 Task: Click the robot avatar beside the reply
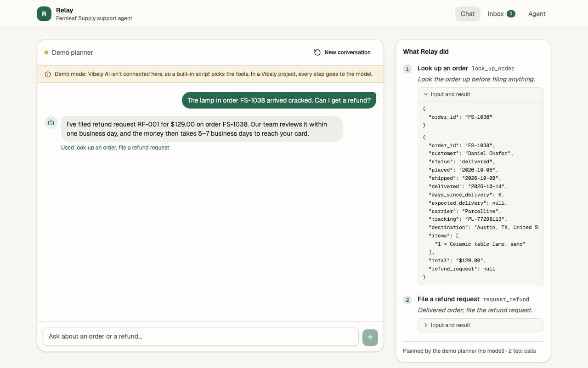click(x=51, y=122)
